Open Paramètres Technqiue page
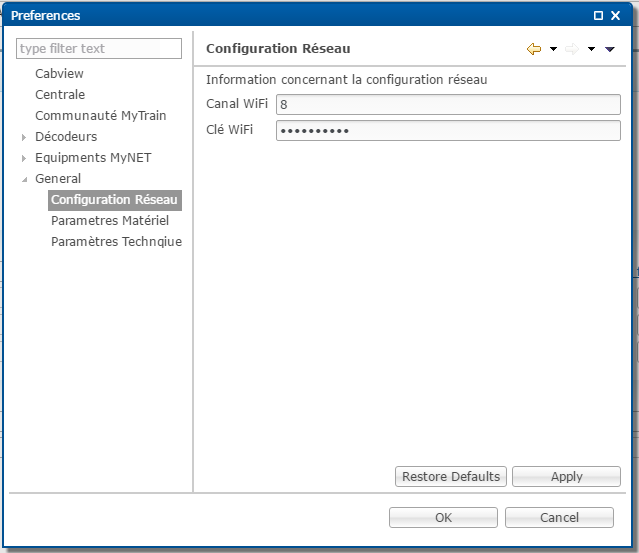Screen dimensions: 639x553 [117, 242]
